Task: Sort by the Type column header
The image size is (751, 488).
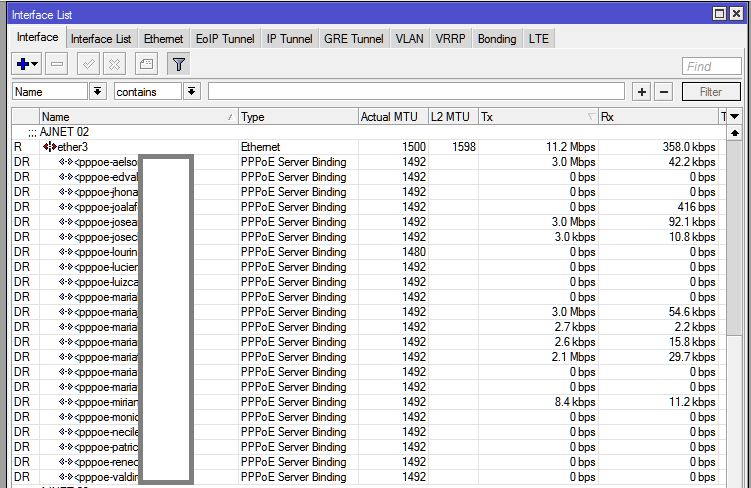Action: [298, 116]
